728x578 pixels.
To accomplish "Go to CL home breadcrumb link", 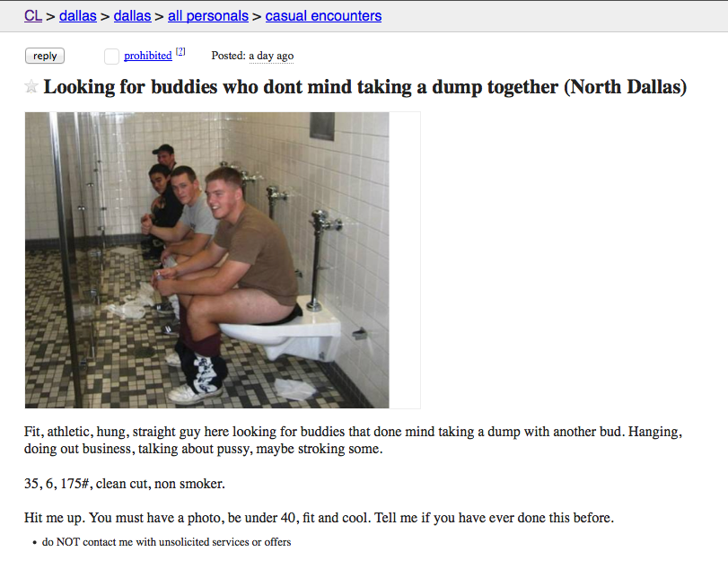I will [x=33, y=16].
